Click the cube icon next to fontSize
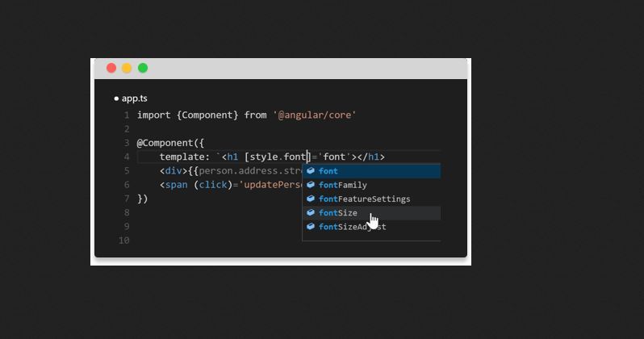Viewport: 644px width, 339px height. click(311, 213)
